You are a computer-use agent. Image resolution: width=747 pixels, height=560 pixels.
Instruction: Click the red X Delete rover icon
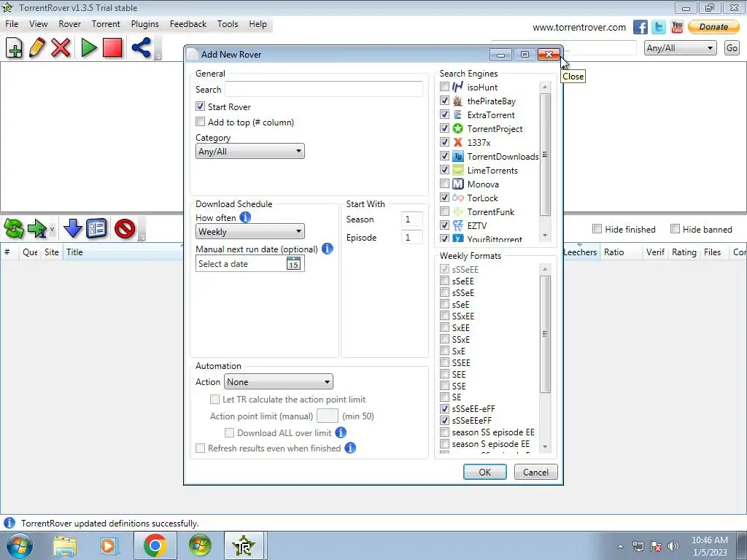point(61,48)
